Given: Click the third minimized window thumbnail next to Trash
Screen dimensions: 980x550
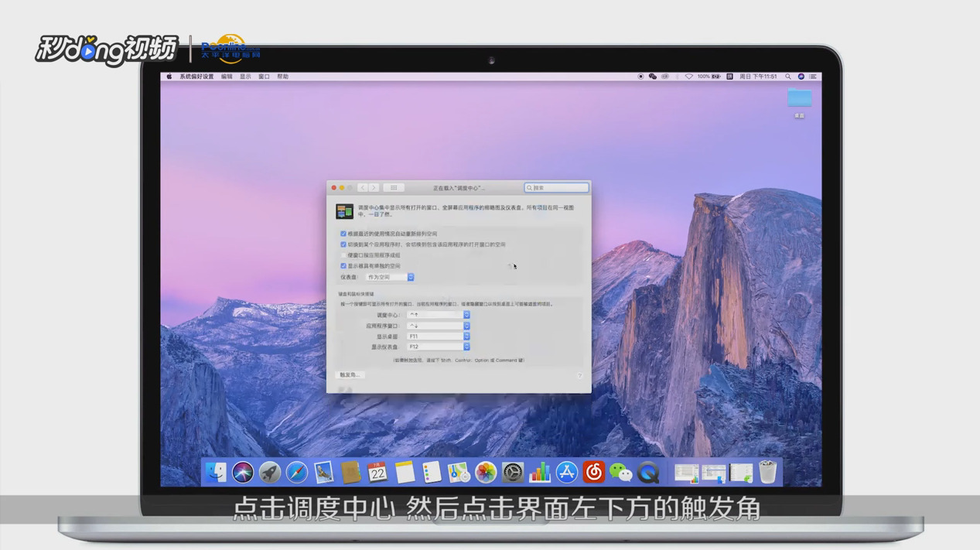Looking at the screenshot, I should pos(741,473).
